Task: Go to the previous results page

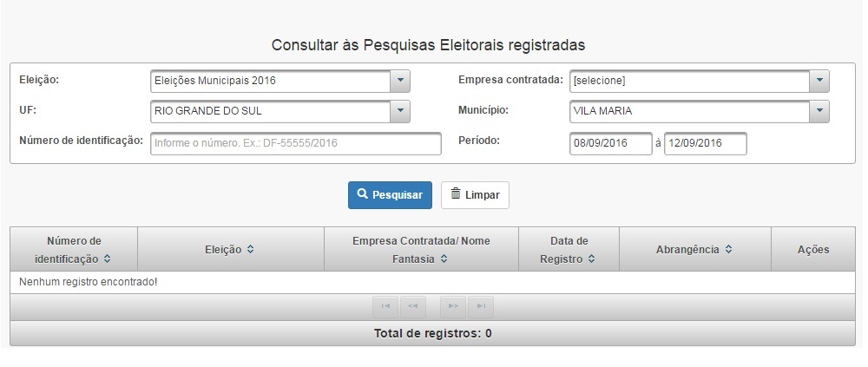Action: pyautogui.click(x=413, y=306)
